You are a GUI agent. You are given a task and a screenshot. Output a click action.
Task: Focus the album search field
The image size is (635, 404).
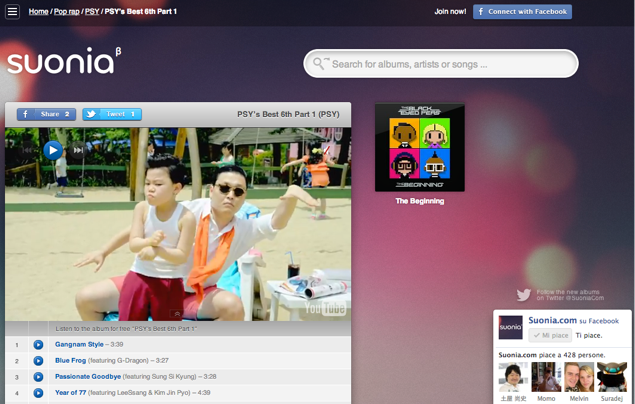[441, 64]
